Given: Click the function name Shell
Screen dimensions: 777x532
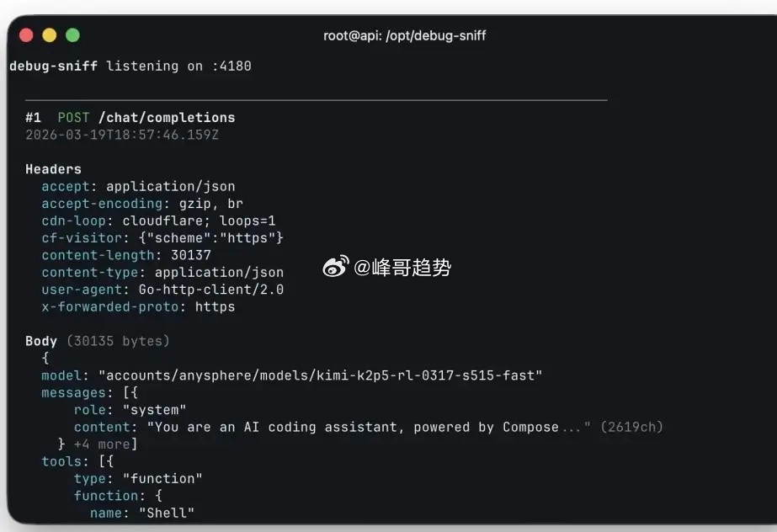Looking at the screenshot, I should click(x=165, y=512).
